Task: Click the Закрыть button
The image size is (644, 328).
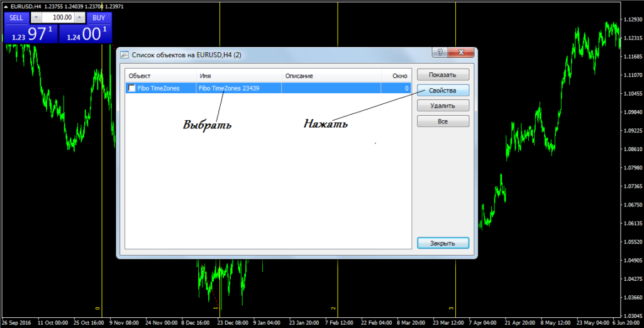Action: [x=443, y=243]
